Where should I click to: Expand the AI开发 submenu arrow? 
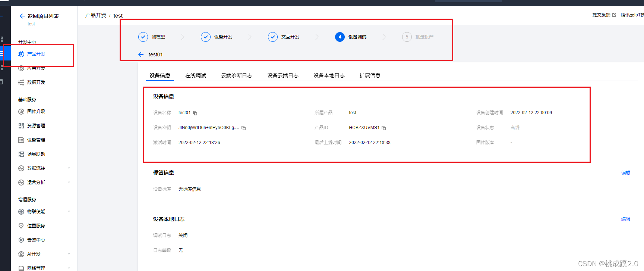[x=69, y=254]
